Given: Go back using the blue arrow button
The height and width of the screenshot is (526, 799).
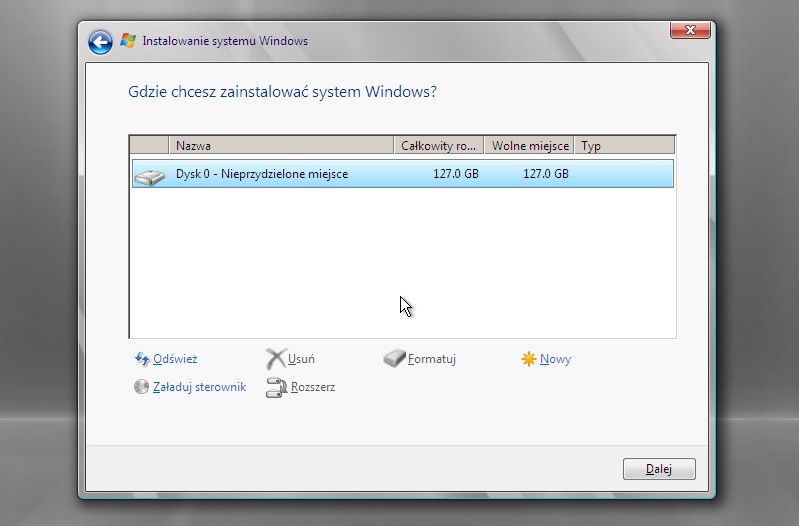Looking at the screenshot, I should [x=100, y=42].
